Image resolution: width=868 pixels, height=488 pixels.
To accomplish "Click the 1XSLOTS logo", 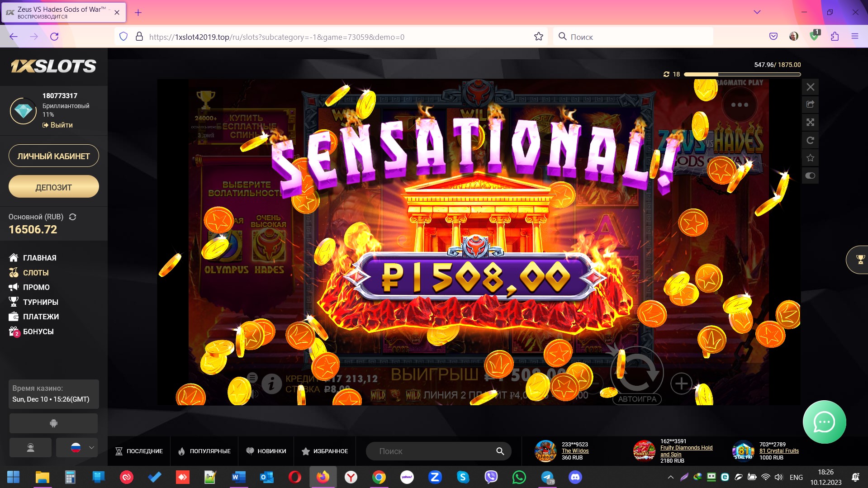I will click(x=53, y=66).
